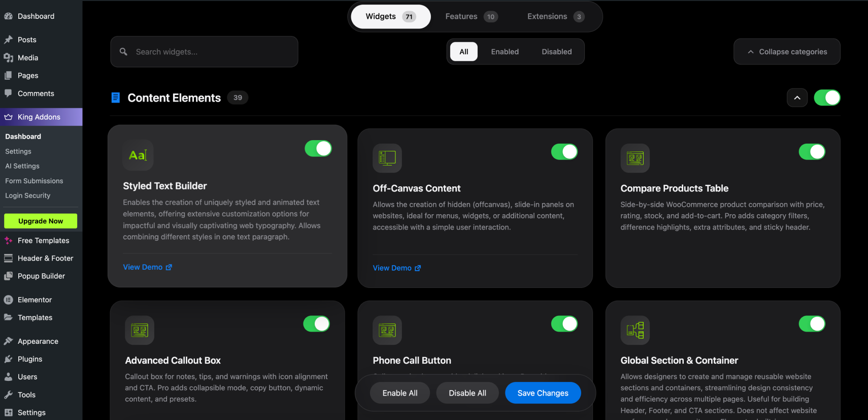Image resolution: width=868 pixels, height=420 pixels.
Task: Click the Styled Text Builder widget icon
Action: [138, 155]
